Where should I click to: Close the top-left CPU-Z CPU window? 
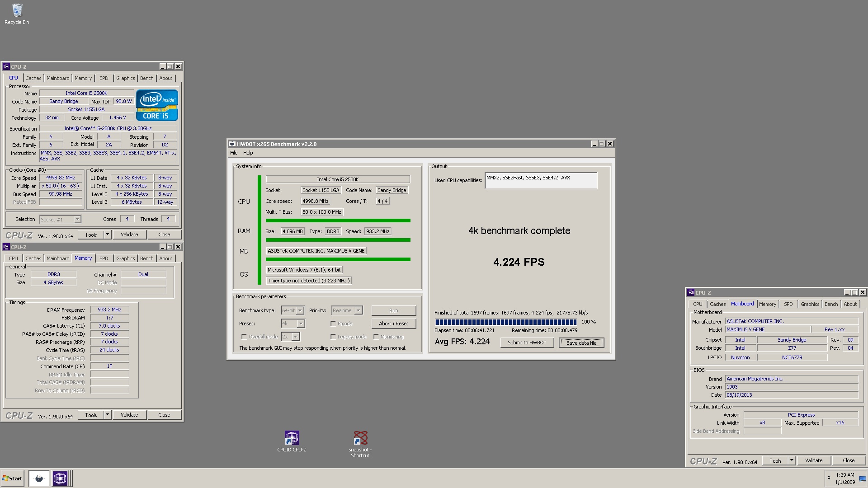[x=178, y=66]
